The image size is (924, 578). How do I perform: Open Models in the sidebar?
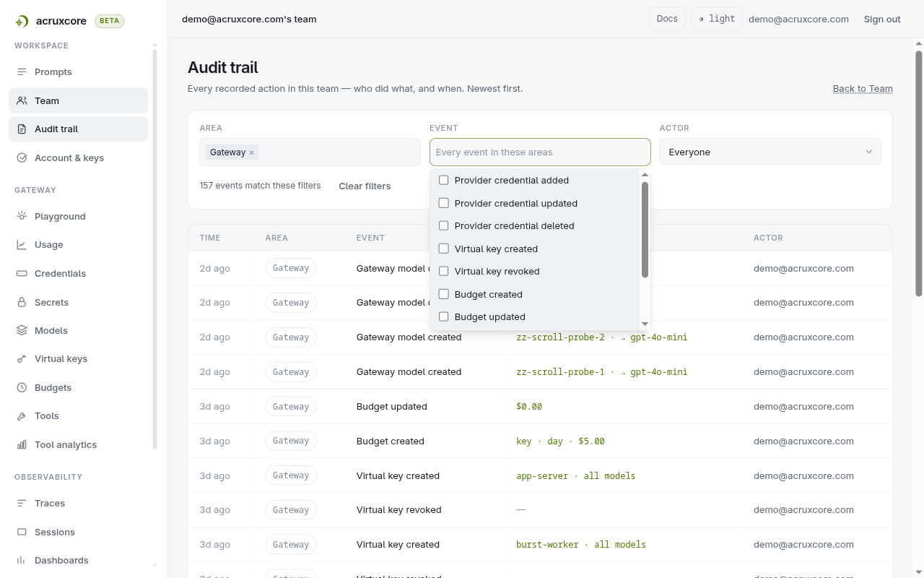point(78,330)
